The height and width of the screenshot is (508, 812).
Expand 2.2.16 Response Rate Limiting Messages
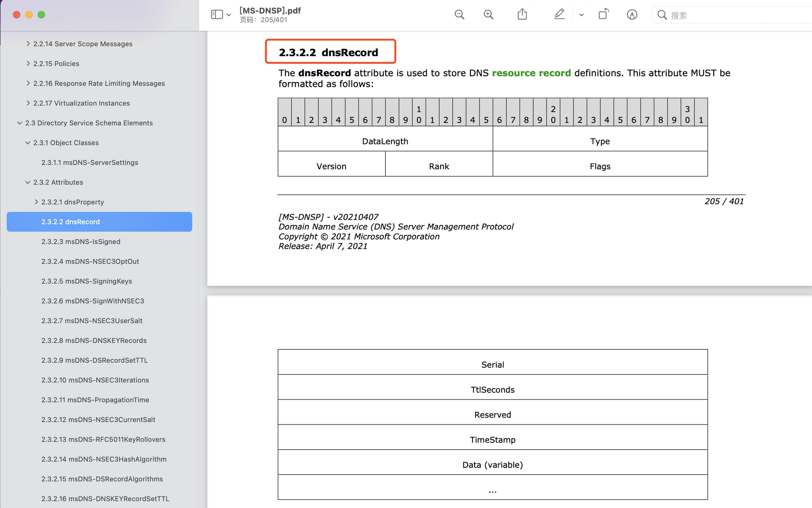[x=28, y=83]
